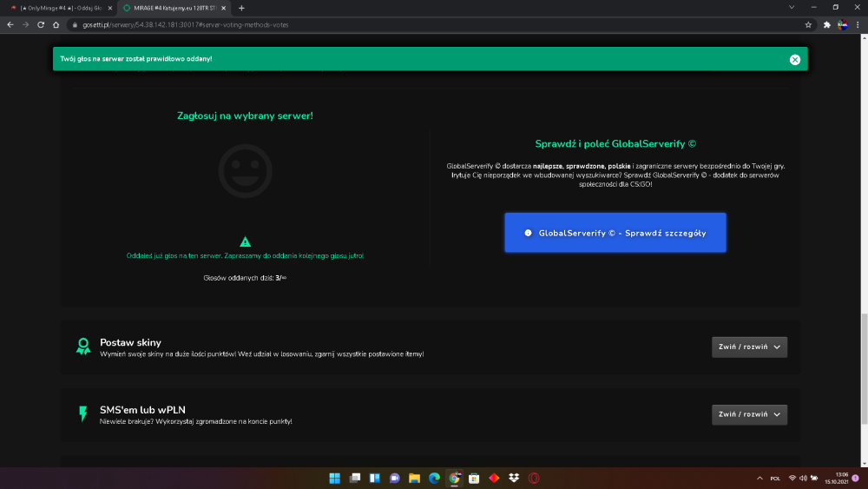Viewport: 868px width, 489px height.
Task: Open the browser extensions puzzle icon
Action: pos(826,24)
